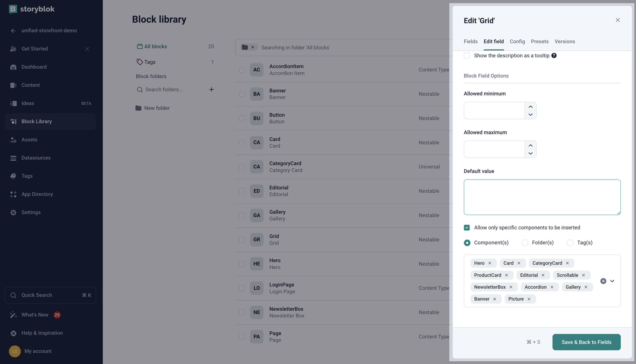Open the App Directory

pyautogui.click(x=50, y=194)
